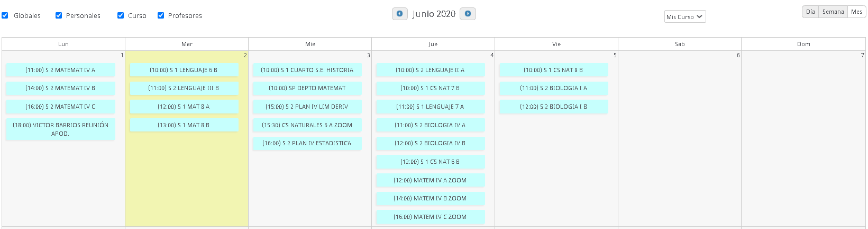Image resolution: width=868 pixels, height=229 pixels.
Task: Open MATEM IV C ZOOM event
Action: (430, 217)
